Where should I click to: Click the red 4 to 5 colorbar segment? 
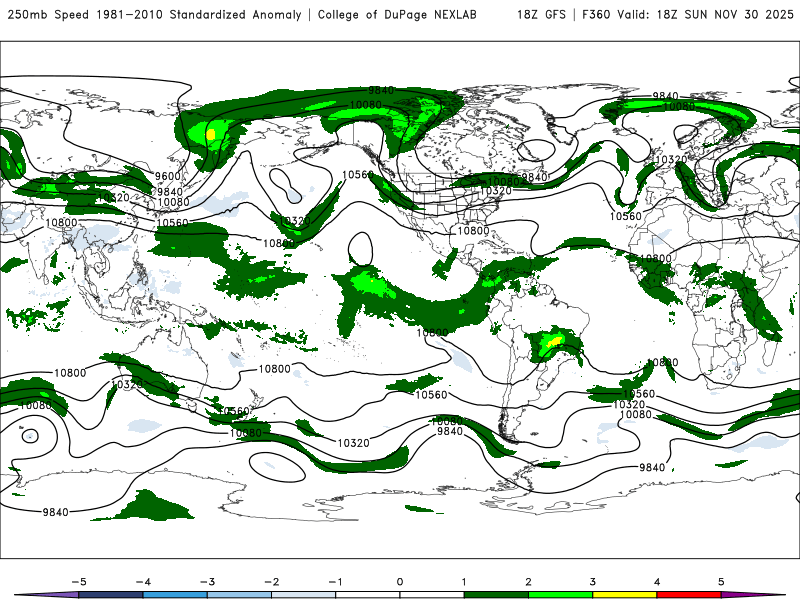click(x=689, y=595)
